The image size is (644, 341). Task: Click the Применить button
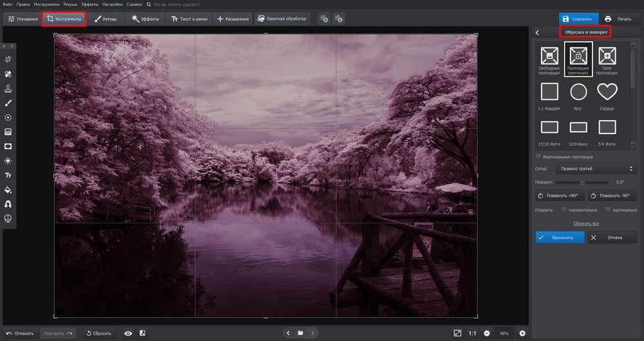[560, 237]
